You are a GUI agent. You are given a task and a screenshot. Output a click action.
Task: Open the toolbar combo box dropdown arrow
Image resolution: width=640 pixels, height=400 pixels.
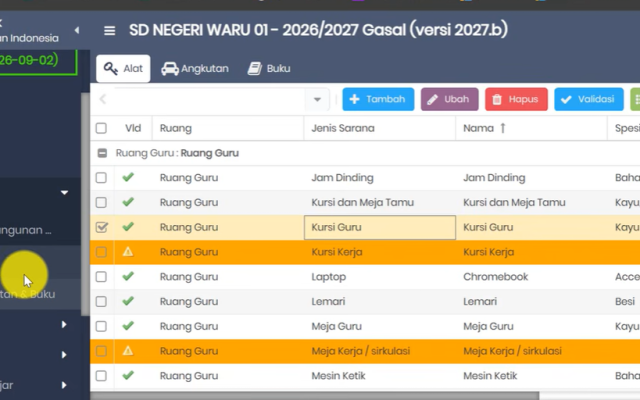click(x=317, y=99)
